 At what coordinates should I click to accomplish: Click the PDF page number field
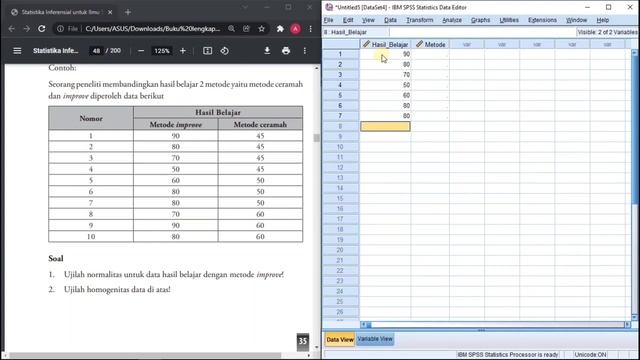[x=96, y=51]
